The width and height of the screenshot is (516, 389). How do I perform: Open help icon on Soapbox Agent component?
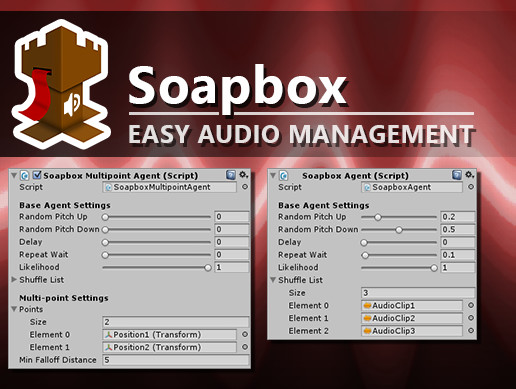pos(457,175)
